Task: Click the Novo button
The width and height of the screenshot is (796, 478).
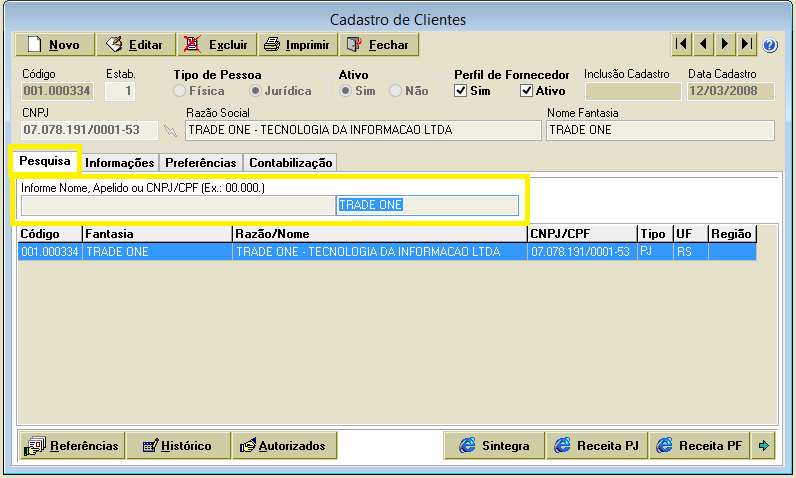Action: [x=55, y=45]
